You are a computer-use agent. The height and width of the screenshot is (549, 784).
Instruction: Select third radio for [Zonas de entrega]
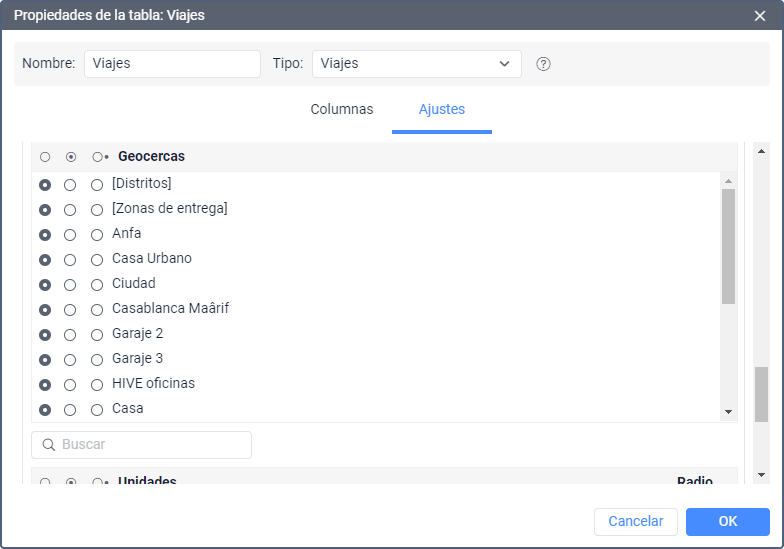click(x=97, y=210)
